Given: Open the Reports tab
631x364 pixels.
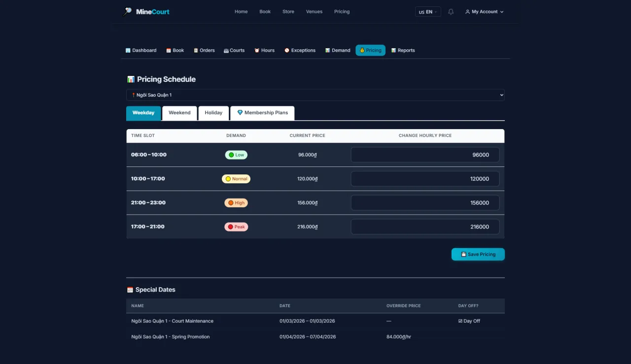Looking at the screenshot, I should click(403, 50).
